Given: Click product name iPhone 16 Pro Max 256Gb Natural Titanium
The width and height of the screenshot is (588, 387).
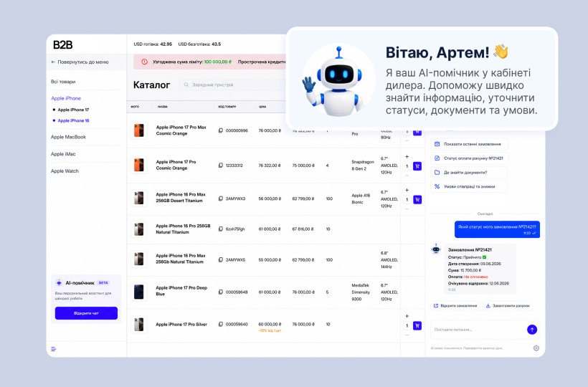Looking at the screenshot, I should click(181, 259).
